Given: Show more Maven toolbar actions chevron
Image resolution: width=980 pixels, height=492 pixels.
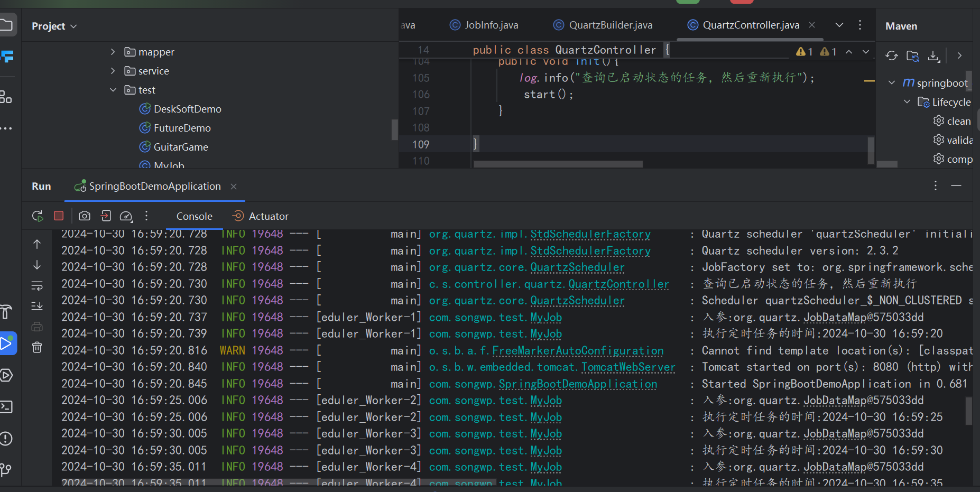Looking at the screenshot, I should pyautogui.click(x=959, y=55).
